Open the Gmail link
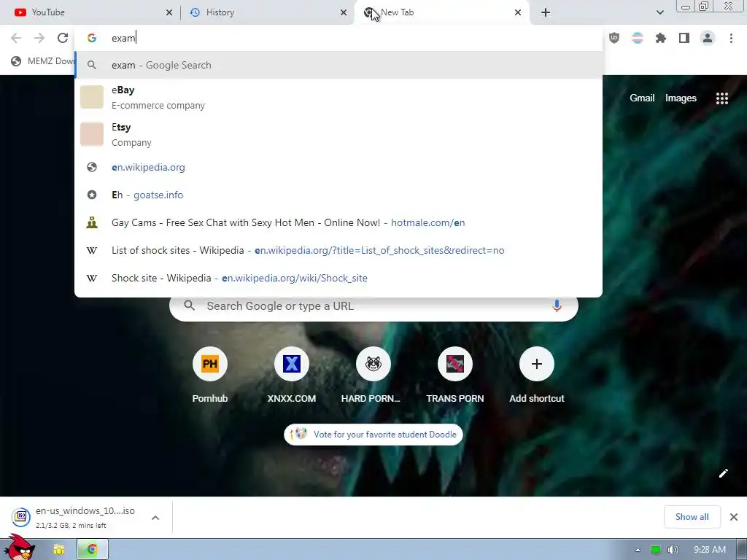This screenshot has height=560, width=747. click(642, 98)
